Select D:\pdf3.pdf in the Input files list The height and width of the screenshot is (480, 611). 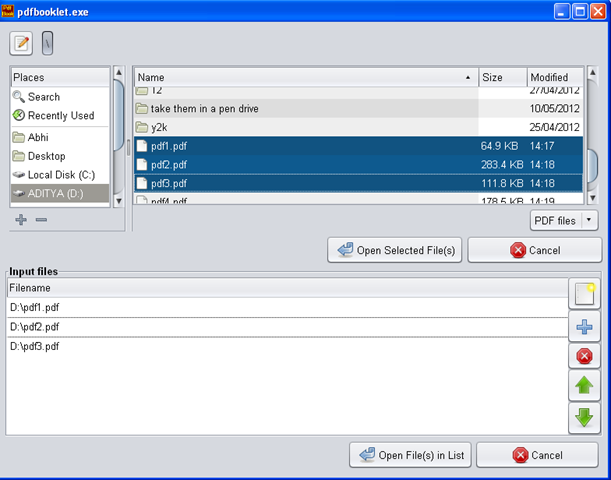288,346
